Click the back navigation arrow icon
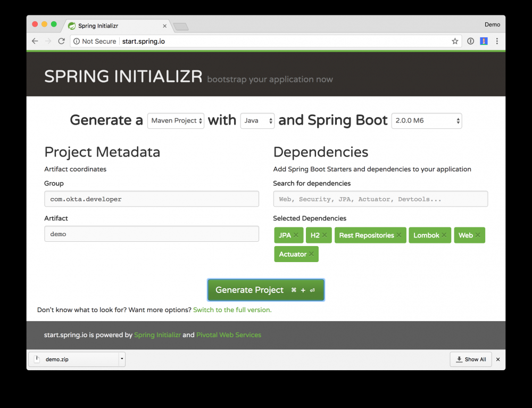 (35, 40)
